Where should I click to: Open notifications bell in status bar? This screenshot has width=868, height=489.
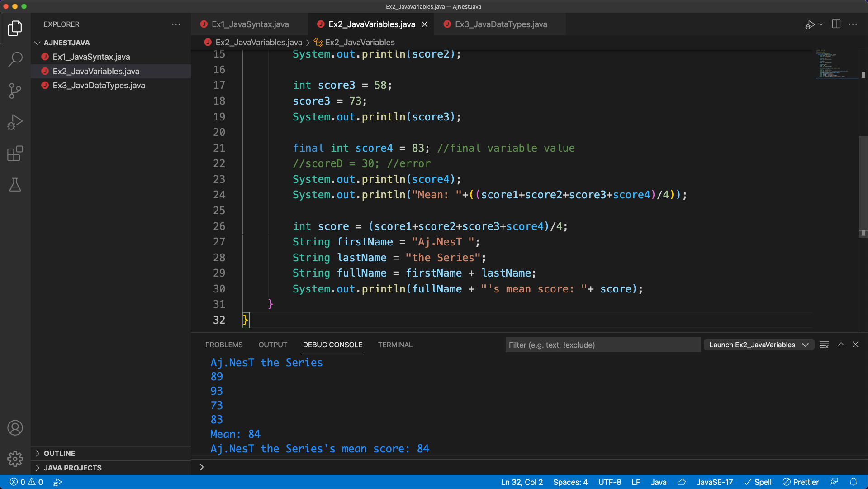pyautogui.click(x=853, y=482)
